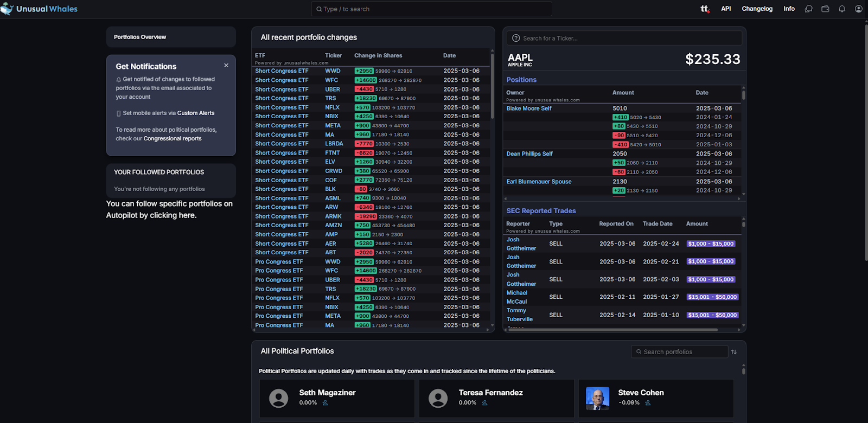Open the Blake Moore Self portfolio link

pos(529,108)
